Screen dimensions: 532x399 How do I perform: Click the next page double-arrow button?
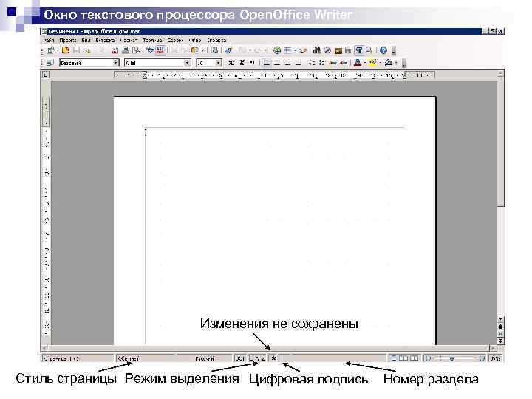click(501, 341)
